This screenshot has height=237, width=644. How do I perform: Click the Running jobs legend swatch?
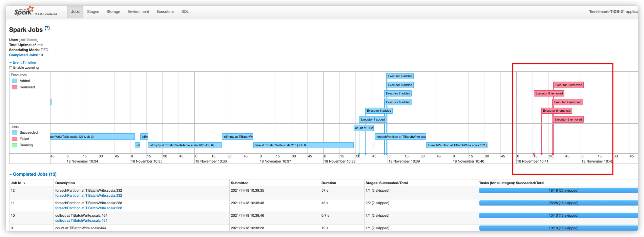[15, 145]
